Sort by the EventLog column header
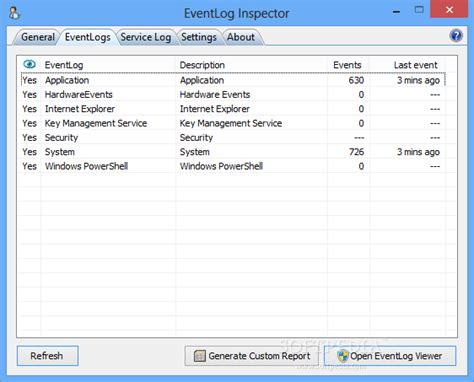The width and height of the screenshot is (474, 382). tap(64, 65)
